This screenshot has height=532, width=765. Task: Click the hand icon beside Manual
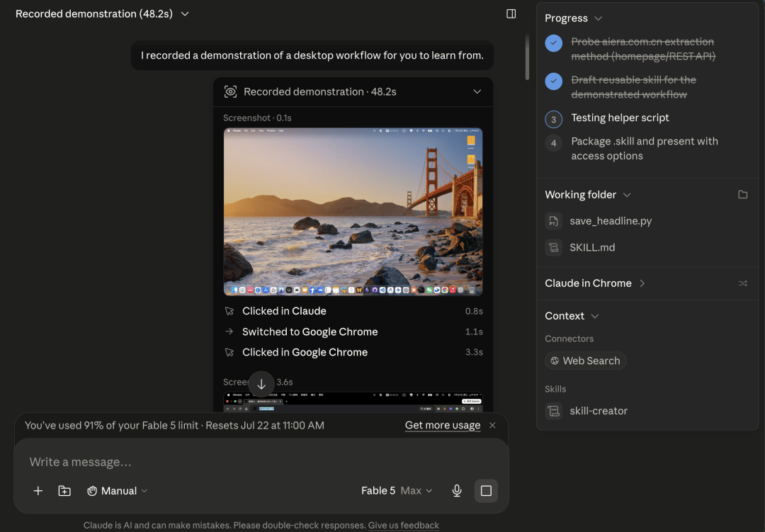point(91,490)
